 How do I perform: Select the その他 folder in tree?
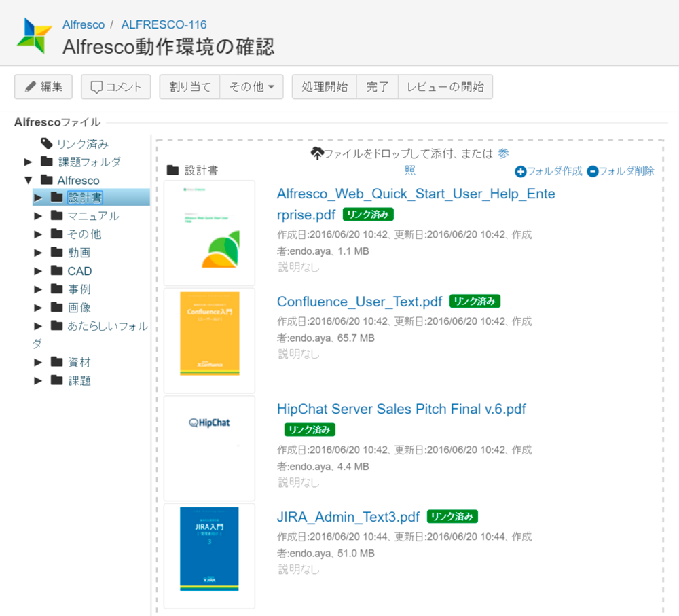(84, 234)
